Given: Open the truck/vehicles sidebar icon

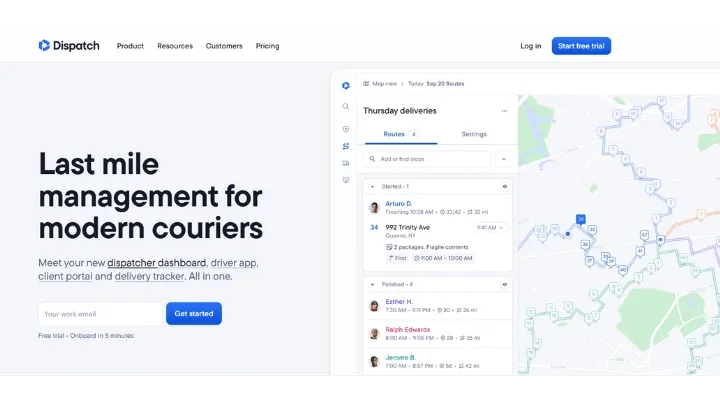Looking at the screenshot, I should (x=346, y=163).
